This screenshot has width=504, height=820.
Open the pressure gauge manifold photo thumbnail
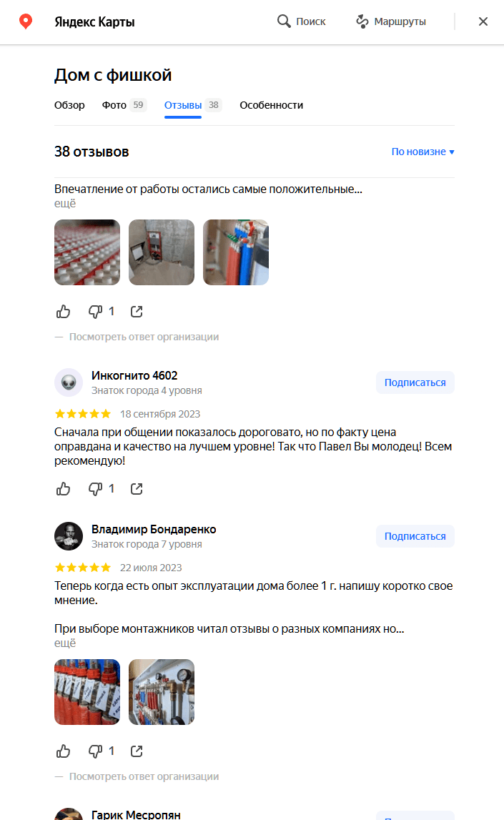162,692
